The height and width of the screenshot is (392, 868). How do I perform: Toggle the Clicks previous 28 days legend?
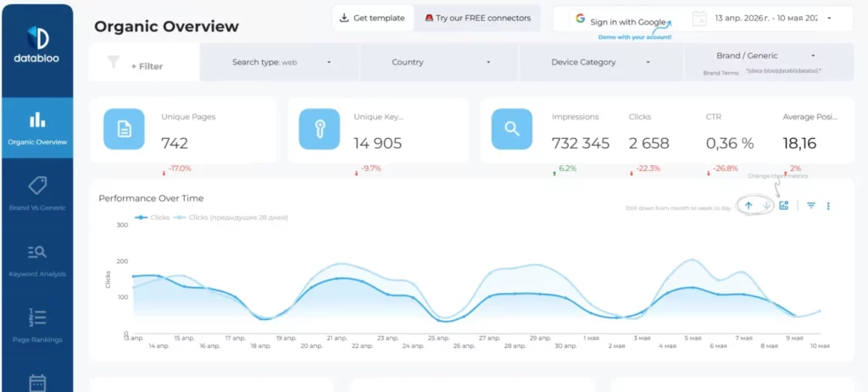click(x=231, y=218)
